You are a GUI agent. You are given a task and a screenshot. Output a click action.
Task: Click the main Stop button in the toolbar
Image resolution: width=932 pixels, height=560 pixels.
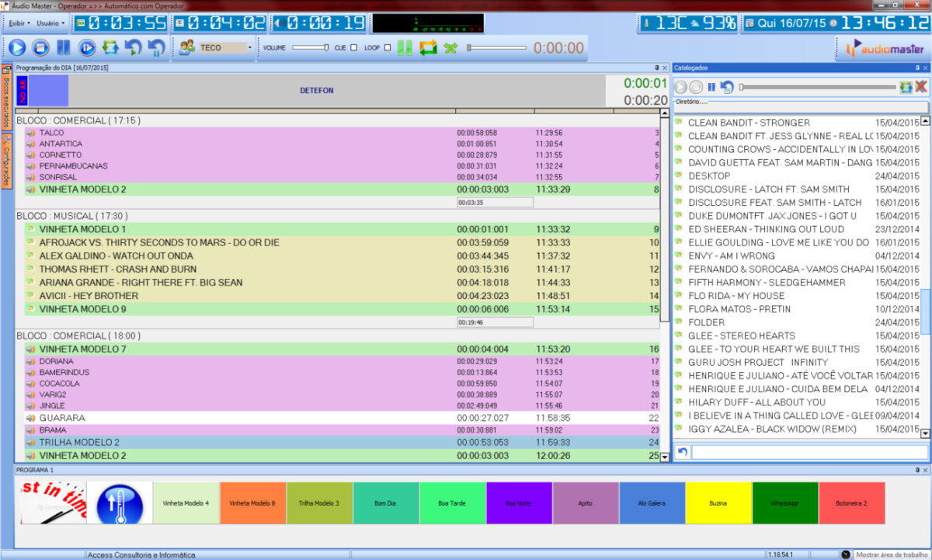pyautogui.click(x=40, y=48)
